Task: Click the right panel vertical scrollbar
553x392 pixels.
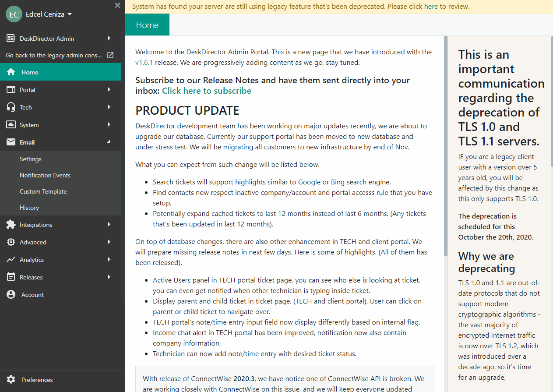Action: [x=551, y=101]
